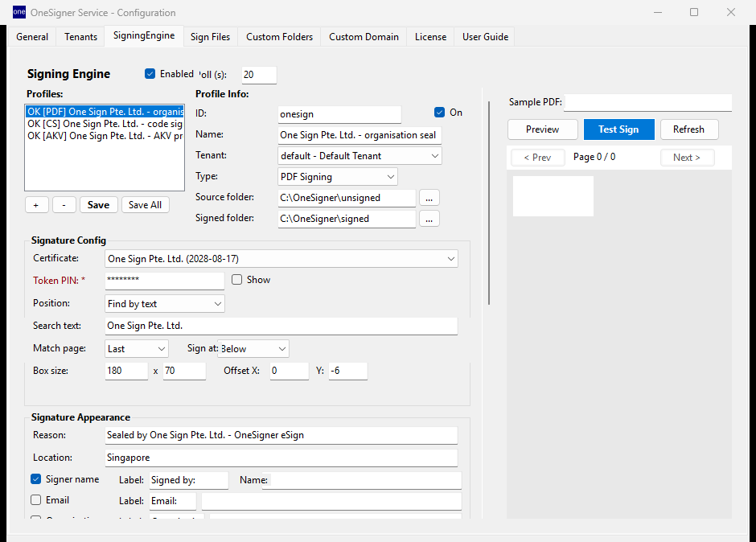This screenshot has width=756, height=542.
Task: Browse for Source folder with ellipsis button
Action: (429, 198)
